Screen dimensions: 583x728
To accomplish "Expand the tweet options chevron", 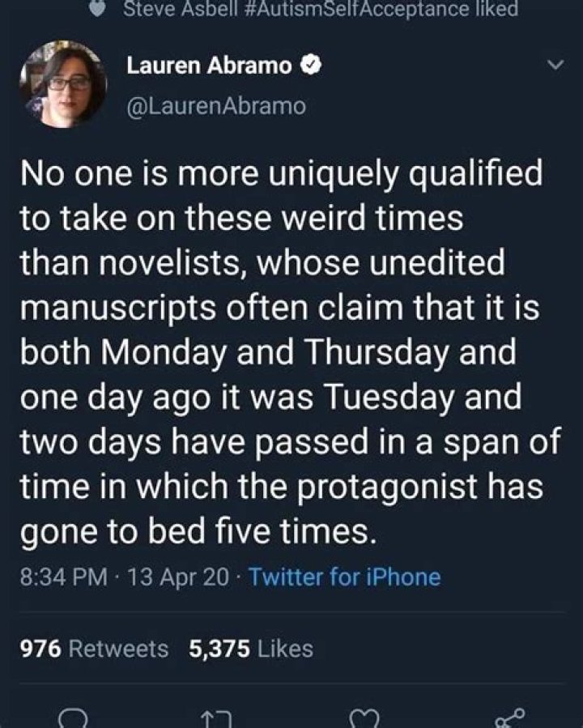I will point(555,66).
